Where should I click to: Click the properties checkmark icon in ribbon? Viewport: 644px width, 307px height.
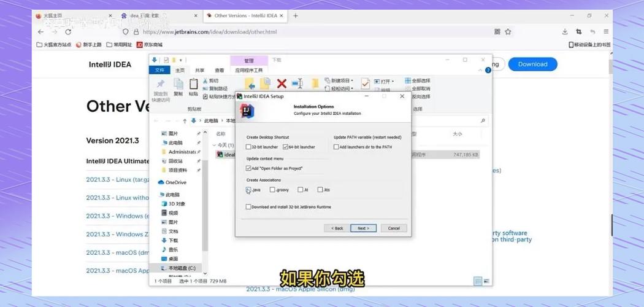[365, 84]
